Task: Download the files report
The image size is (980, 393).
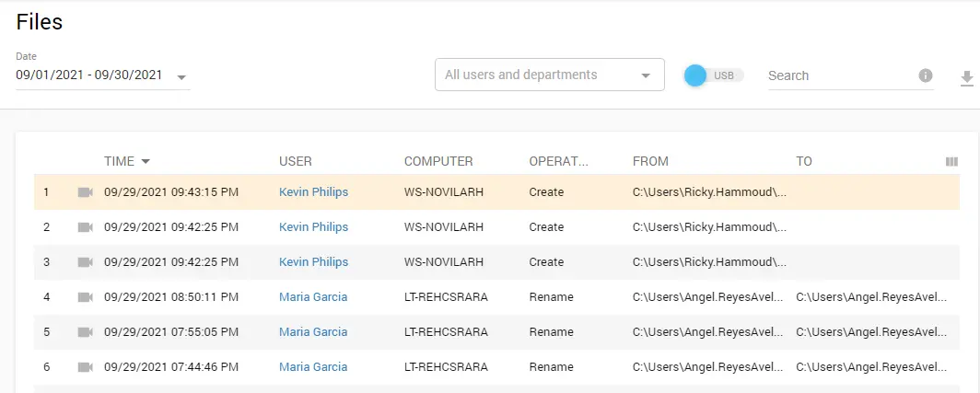Action: pos(966,78)
